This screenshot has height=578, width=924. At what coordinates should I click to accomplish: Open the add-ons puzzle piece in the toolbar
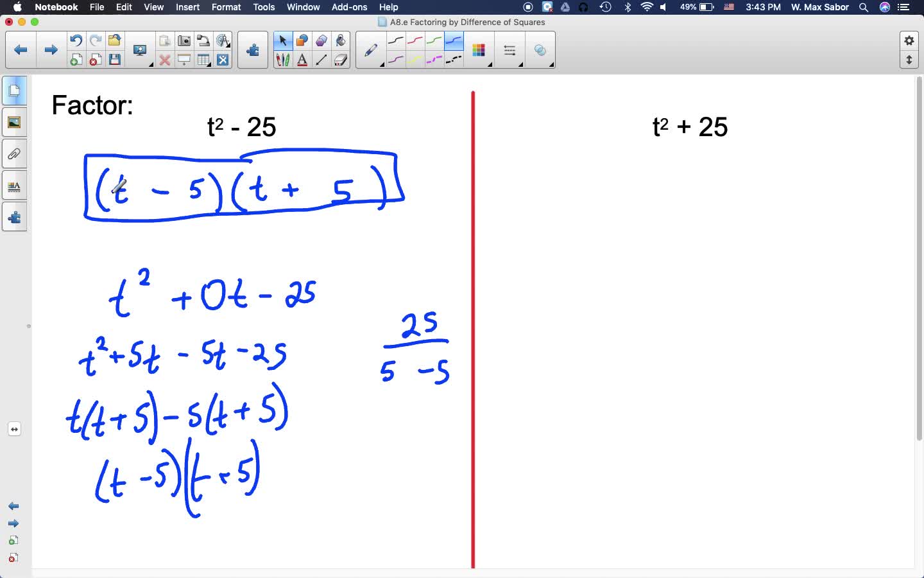[253, 49]
